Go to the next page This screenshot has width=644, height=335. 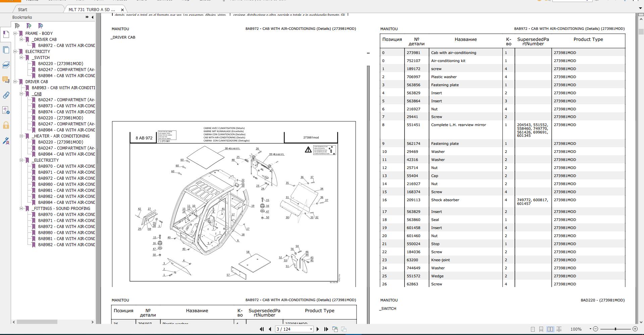point(318,329)
